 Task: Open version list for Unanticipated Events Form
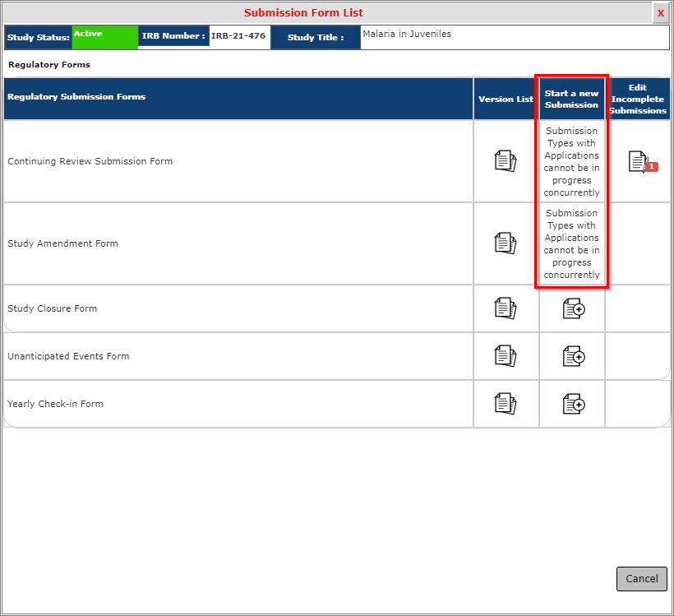[505, 356]
